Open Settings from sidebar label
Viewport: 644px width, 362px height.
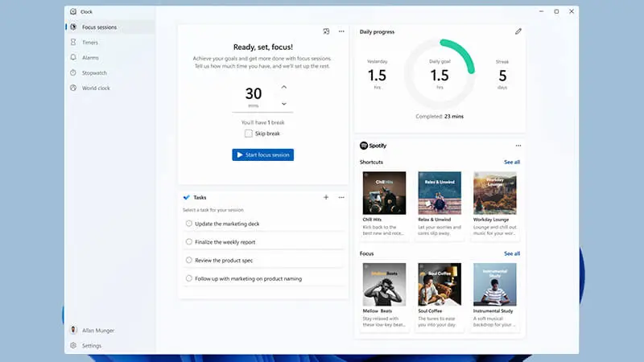tap(92, 346)
